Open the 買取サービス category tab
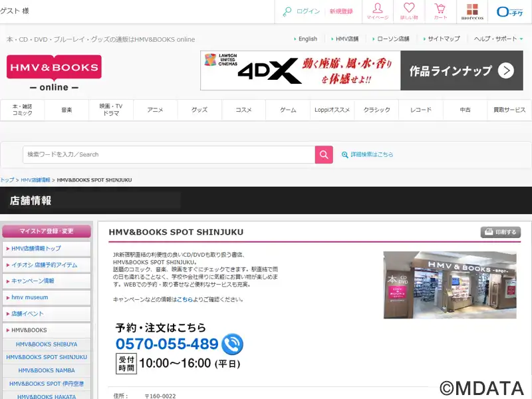Screen dimensions: 532x399 (x=509, y=110)
